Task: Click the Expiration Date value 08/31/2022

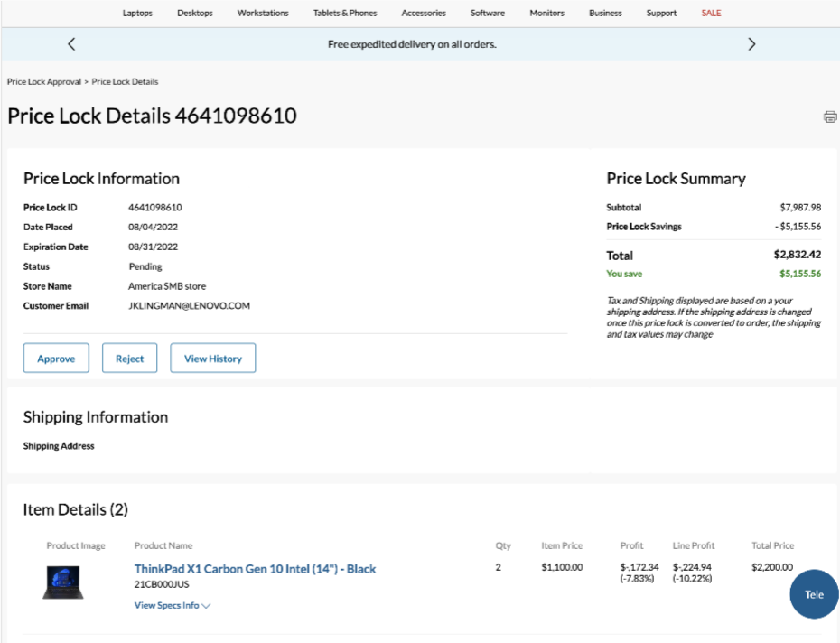Action: [153, 247]
